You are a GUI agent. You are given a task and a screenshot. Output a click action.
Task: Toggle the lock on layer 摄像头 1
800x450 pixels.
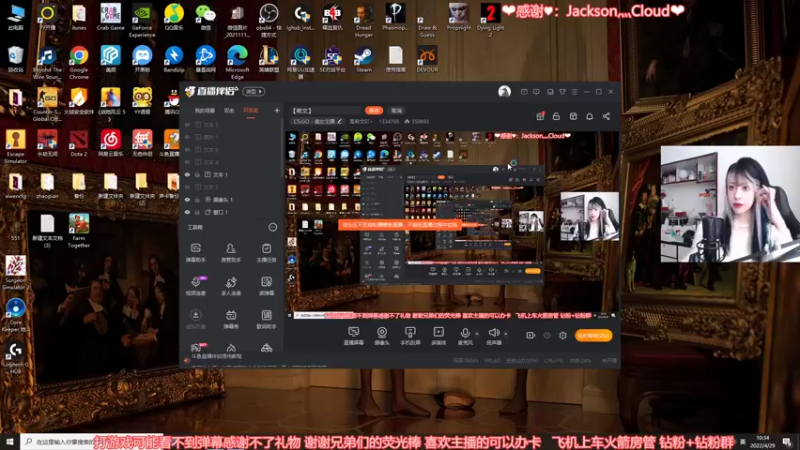pyautogui.click(x=197, y=199)
